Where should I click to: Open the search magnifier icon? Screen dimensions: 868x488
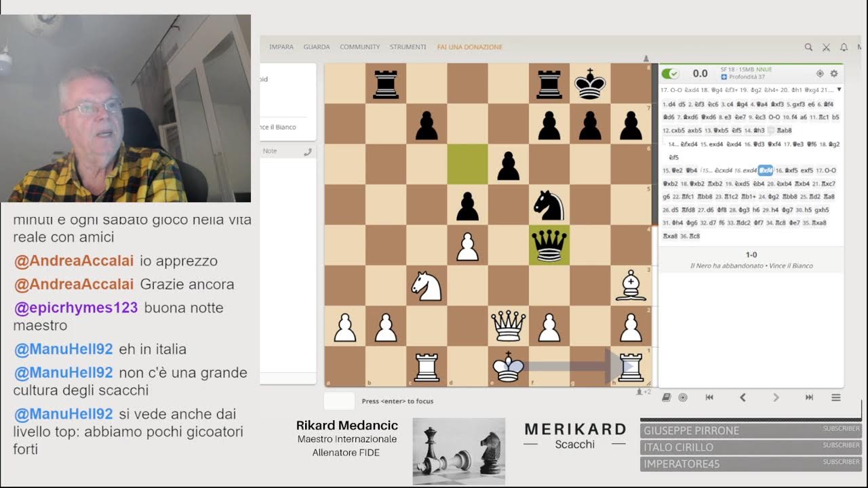808,47
